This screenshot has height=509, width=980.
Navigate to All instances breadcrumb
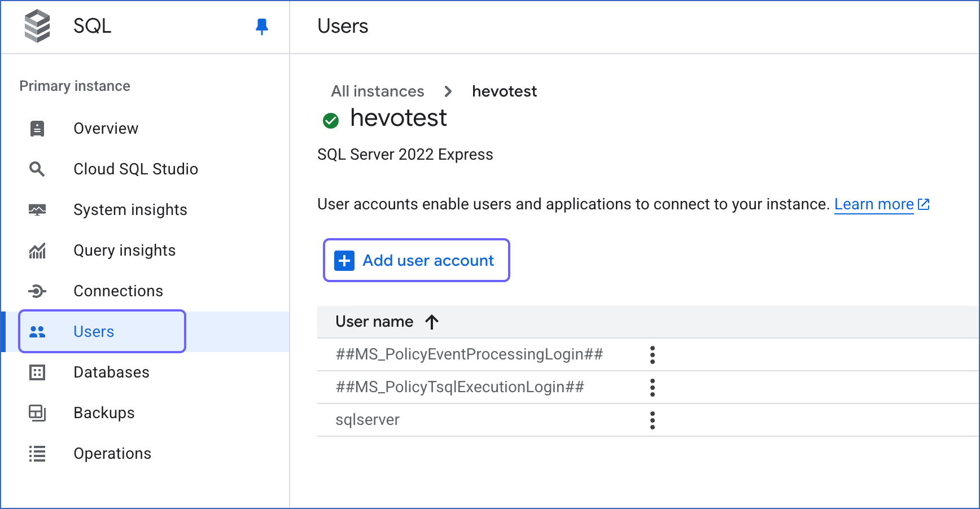pos(378,91)
